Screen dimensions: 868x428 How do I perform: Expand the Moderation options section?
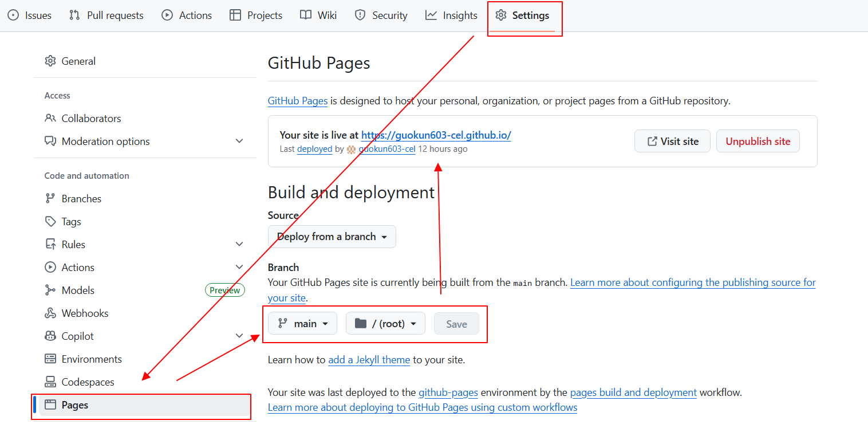239,142
